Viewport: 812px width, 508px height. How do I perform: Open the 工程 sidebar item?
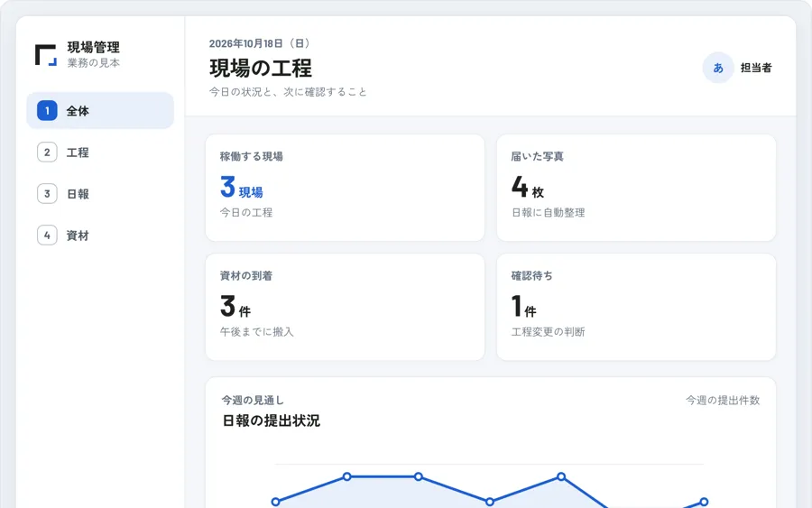tap(100, 152)
